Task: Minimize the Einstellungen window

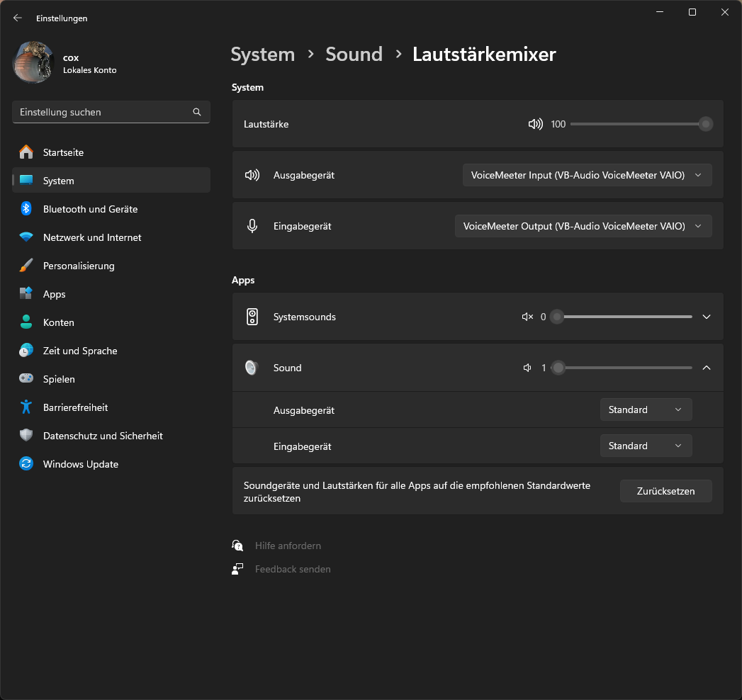Action: [x=660, y=12]
